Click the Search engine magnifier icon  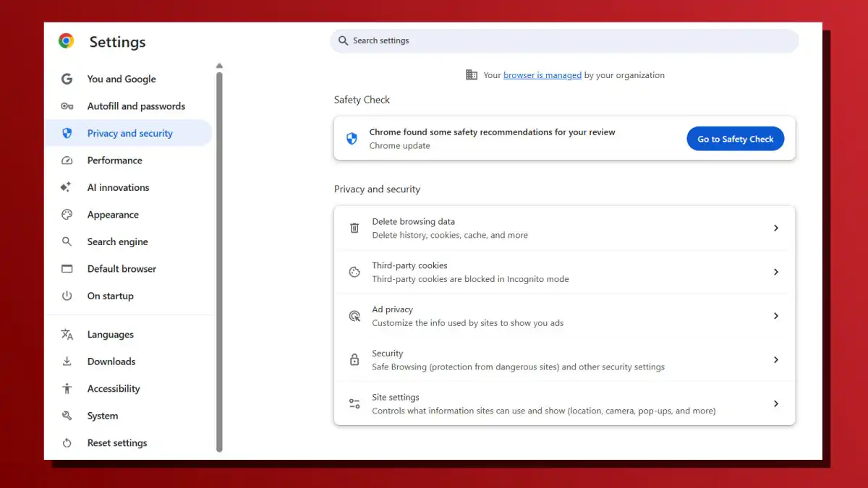[x=66, y=241]
